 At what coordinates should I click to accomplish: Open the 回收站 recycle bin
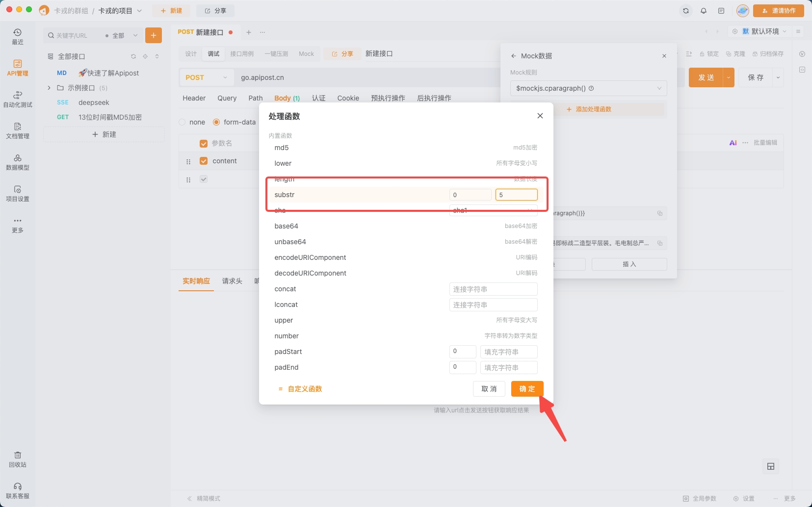[18, 459]
